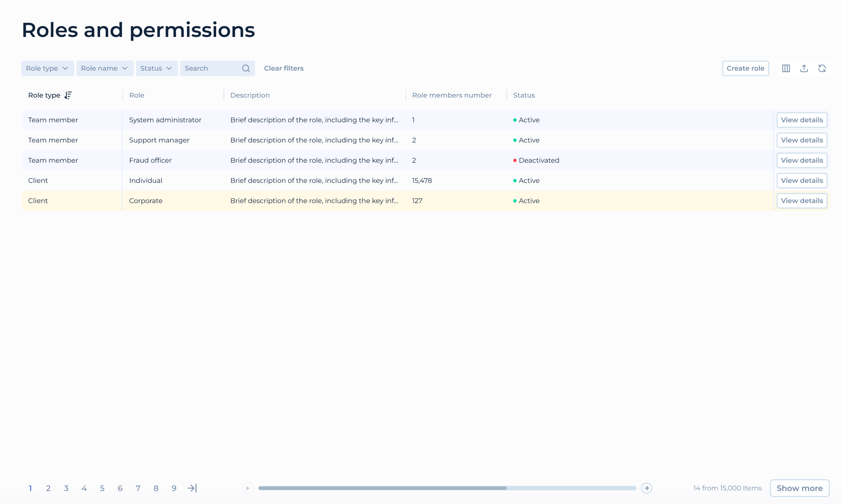Go to page 5 of results

pos(102,488)
